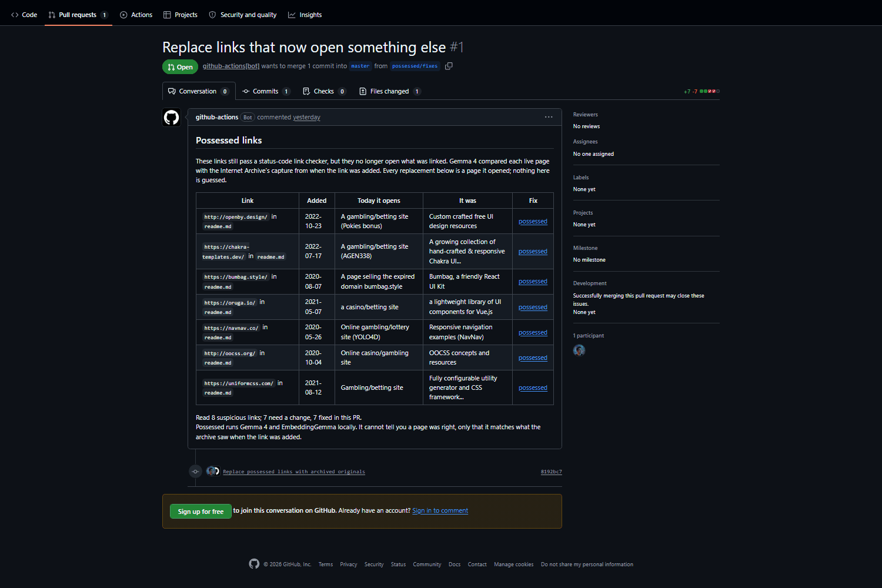View the Commits tab of this PR
This screenshot has height=588, width=882.
266,91
